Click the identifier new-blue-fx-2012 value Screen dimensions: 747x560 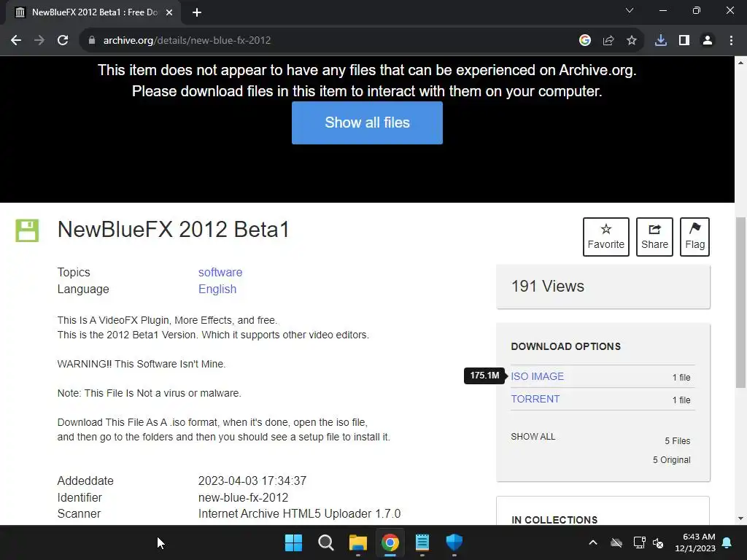243,497
